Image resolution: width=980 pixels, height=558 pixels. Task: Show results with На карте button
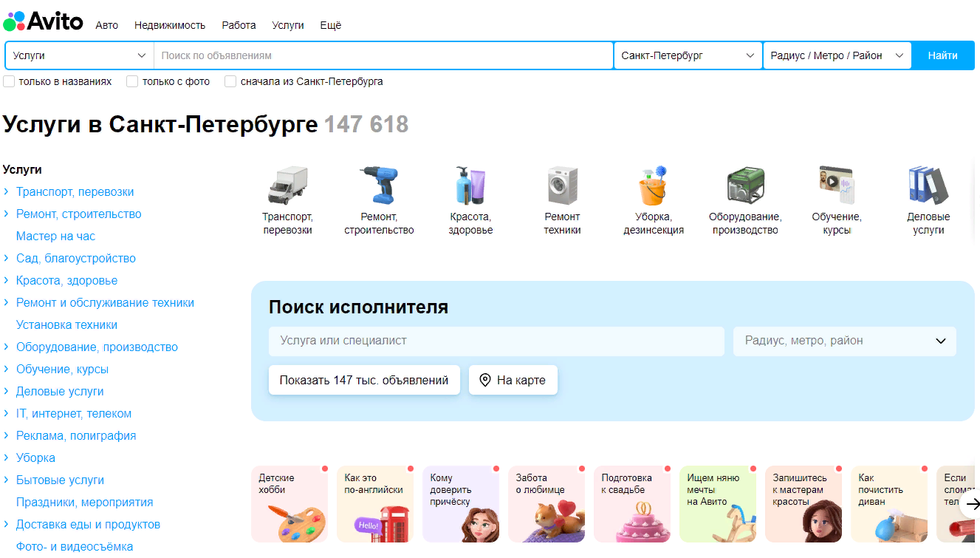click(513, 380)
